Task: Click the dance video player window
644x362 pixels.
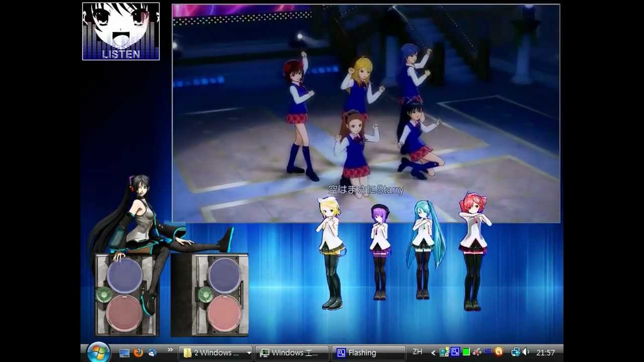Action: tap(366, 113)
